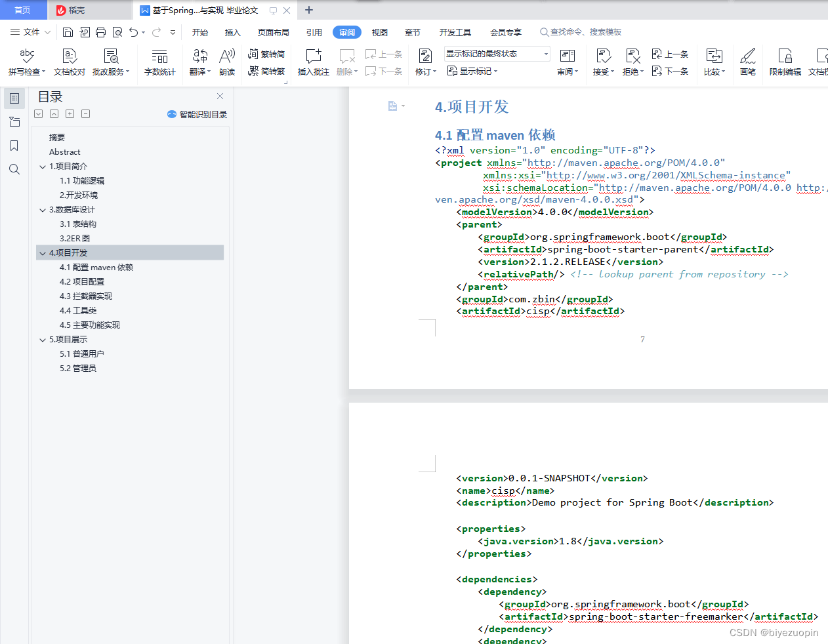Jump to 4.5 主要功能实现 in outline

90,325
